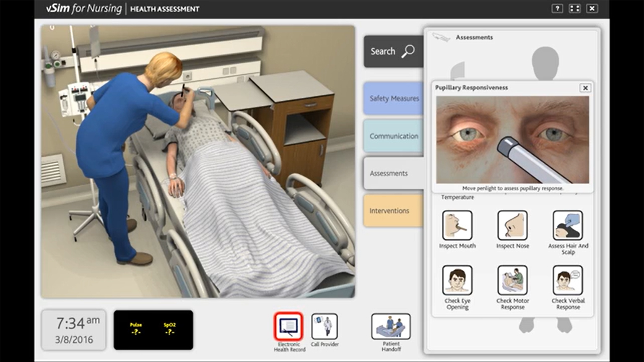Open the Safety Measures tab
This screenshot has height=362, width=644.
(x=393, y=99)
